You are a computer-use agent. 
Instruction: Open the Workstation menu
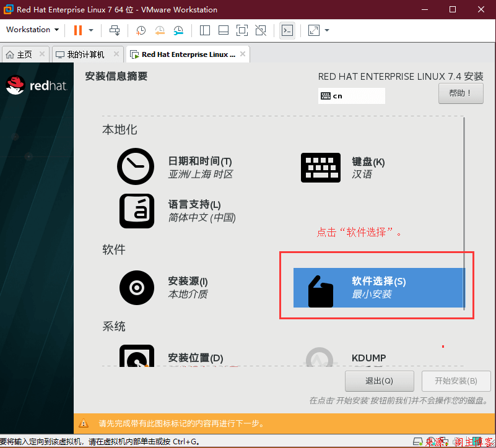point(33,30)
